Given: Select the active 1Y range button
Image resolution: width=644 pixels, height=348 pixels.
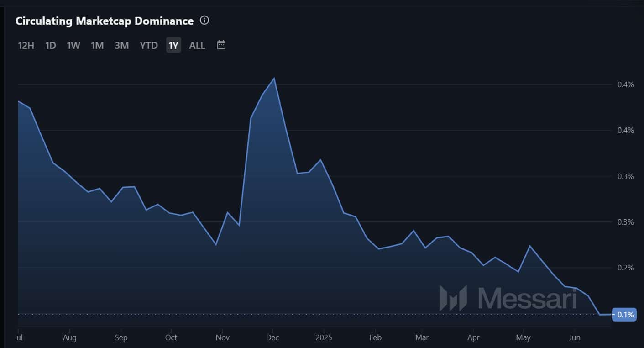Looking at the screenshot, I should [173, 45].
